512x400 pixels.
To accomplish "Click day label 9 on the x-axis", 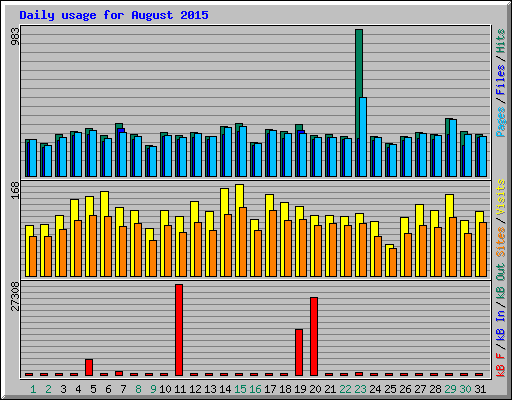I will [x=153, y=389].
